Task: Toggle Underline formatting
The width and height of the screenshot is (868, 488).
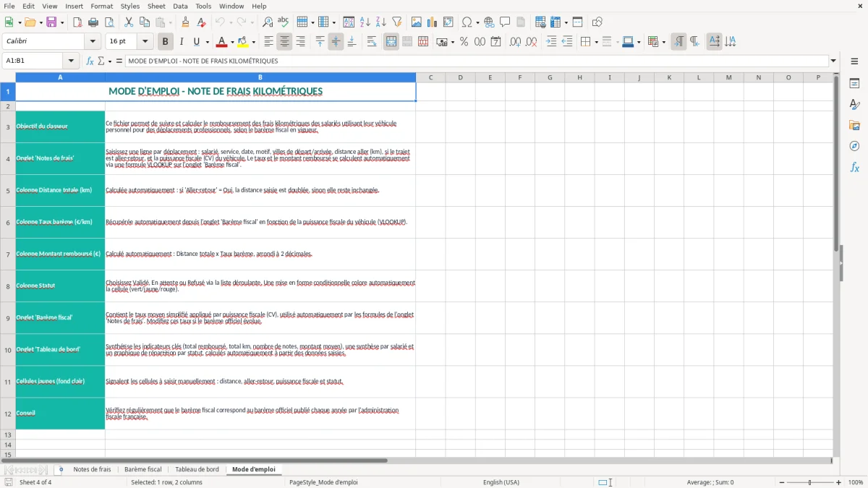Action: point(196,42)
